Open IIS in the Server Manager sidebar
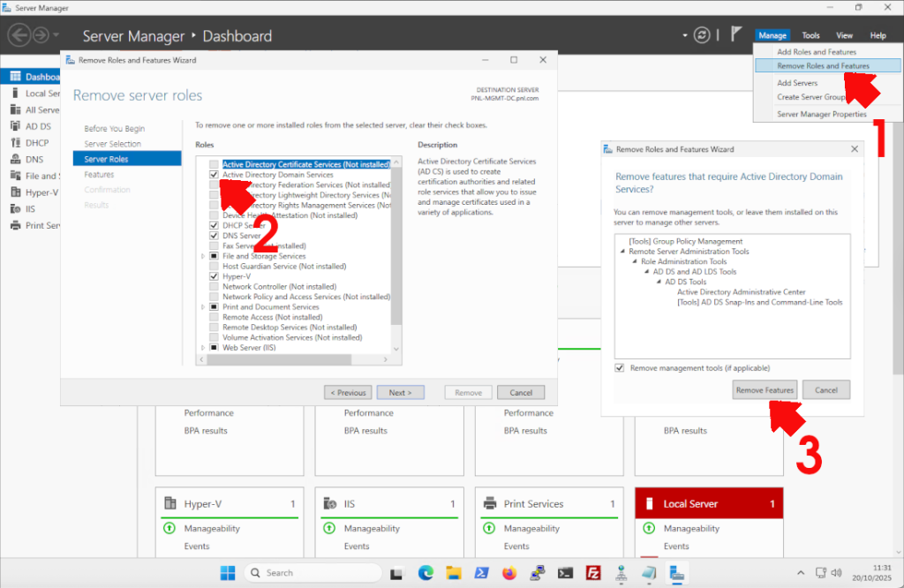The image size is (904, 588). click(x=25, y=208)
